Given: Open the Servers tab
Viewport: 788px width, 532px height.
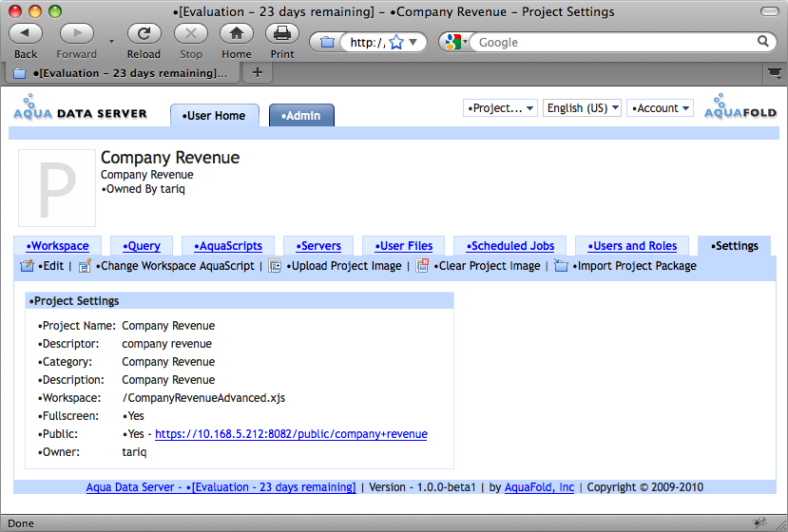Looking at the screenshot, I should [318, 246].
